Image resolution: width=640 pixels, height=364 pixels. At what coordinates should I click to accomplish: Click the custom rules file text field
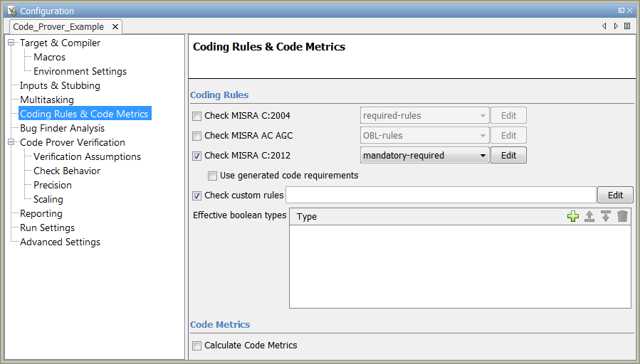click(440, 196)
